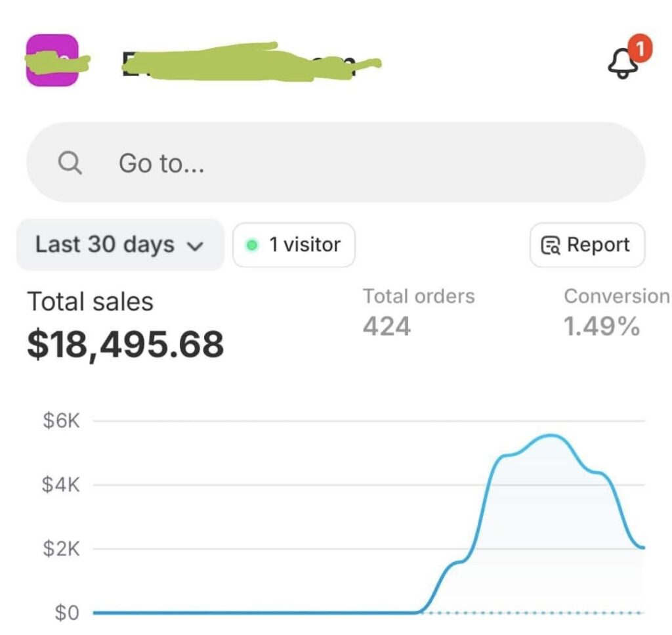Click the 424 orders value
Image resolution: width=672 pixels, height=635 pixels.
coord(387,326)
